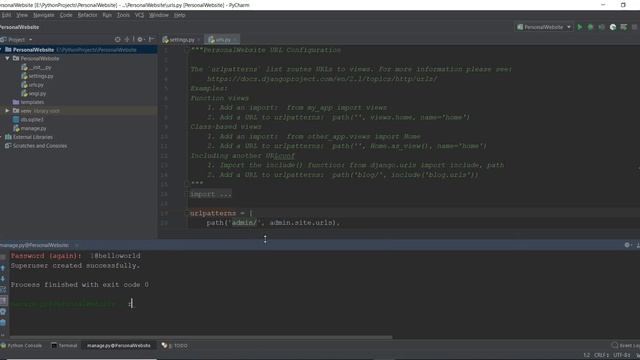
Task: Click 'Process finished with exit code 0' line
Action: (80, 284)
